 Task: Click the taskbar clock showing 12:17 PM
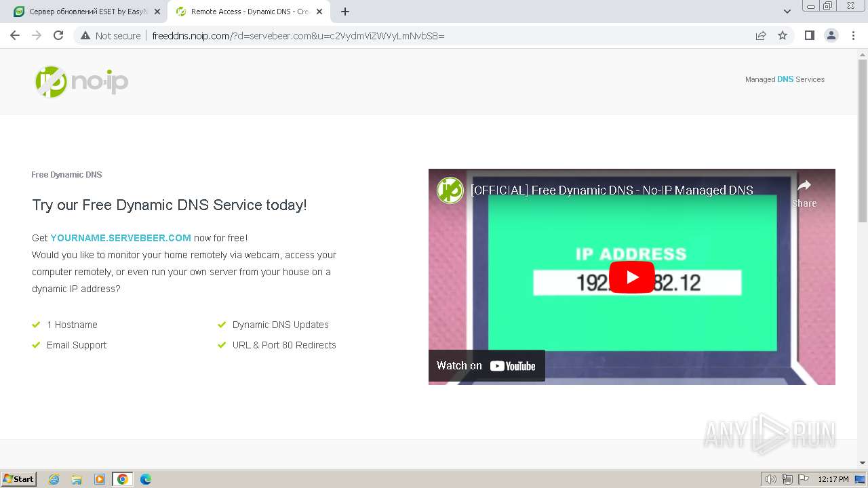pos(833,479)
